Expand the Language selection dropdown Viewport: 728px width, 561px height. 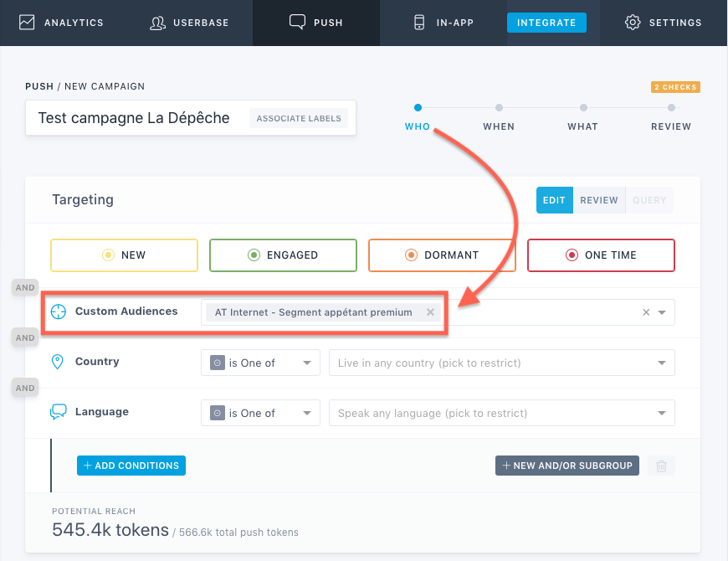pyautogui.click(x=662, y=413)
